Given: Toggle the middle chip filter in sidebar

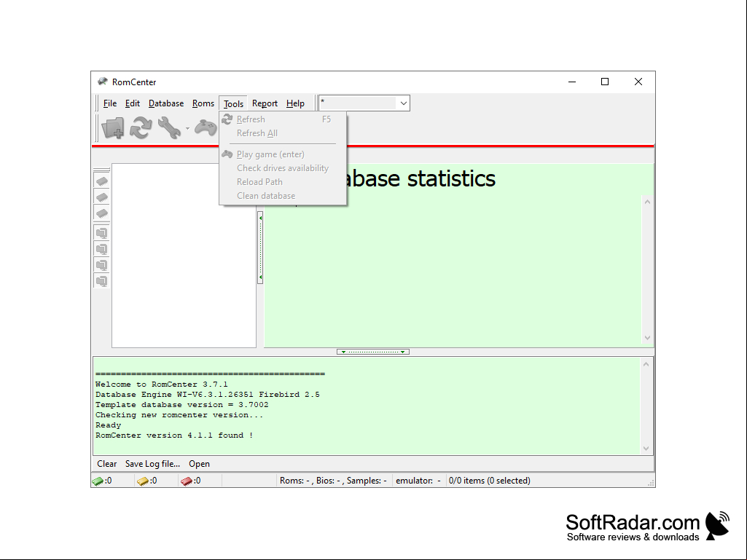Looking at the screenshot, I should pos(101,197).
